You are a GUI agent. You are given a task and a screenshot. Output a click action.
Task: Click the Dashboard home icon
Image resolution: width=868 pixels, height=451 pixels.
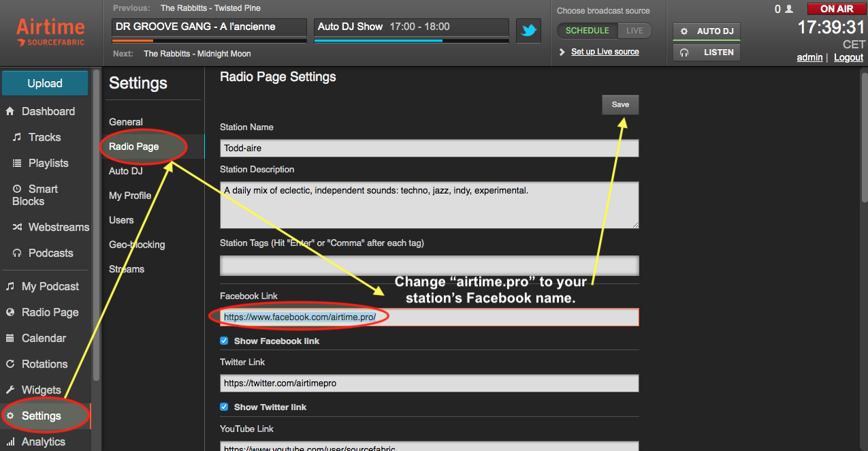click(x=10, y=111)
